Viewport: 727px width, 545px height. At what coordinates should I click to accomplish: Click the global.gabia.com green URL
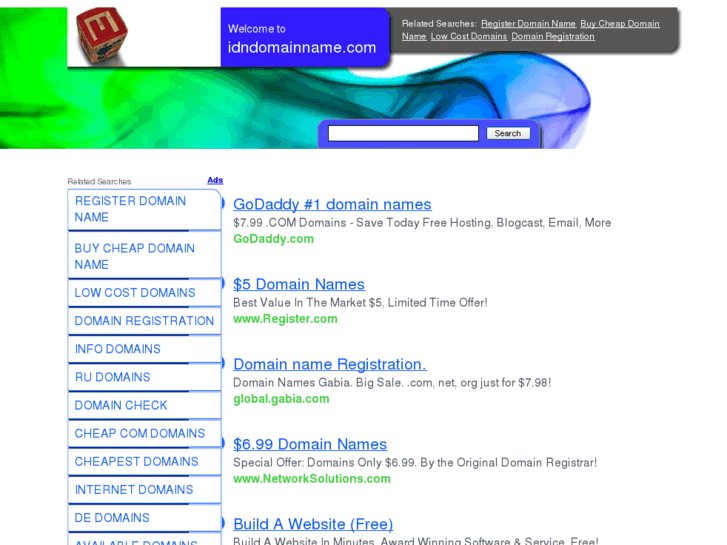pos(281,399)
